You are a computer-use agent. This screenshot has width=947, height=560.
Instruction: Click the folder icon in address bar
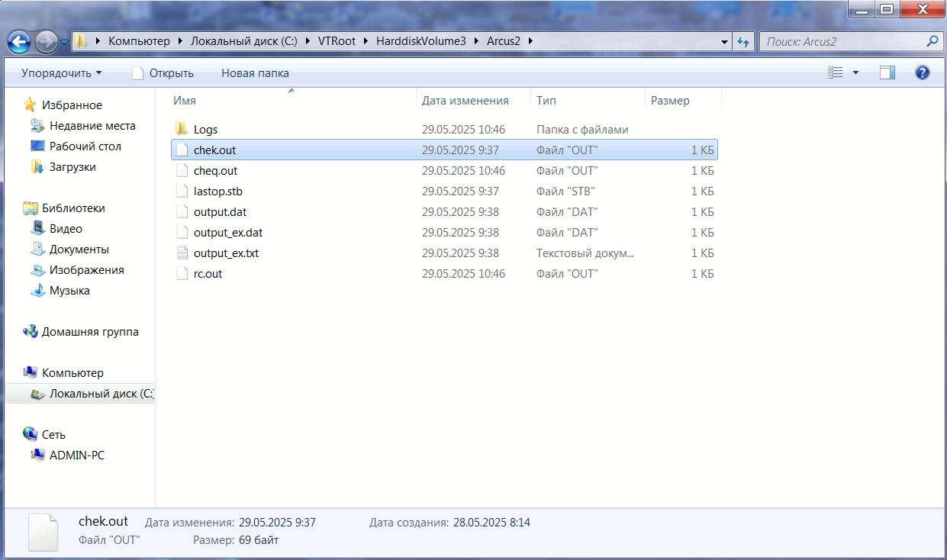(x=82, y=41)
